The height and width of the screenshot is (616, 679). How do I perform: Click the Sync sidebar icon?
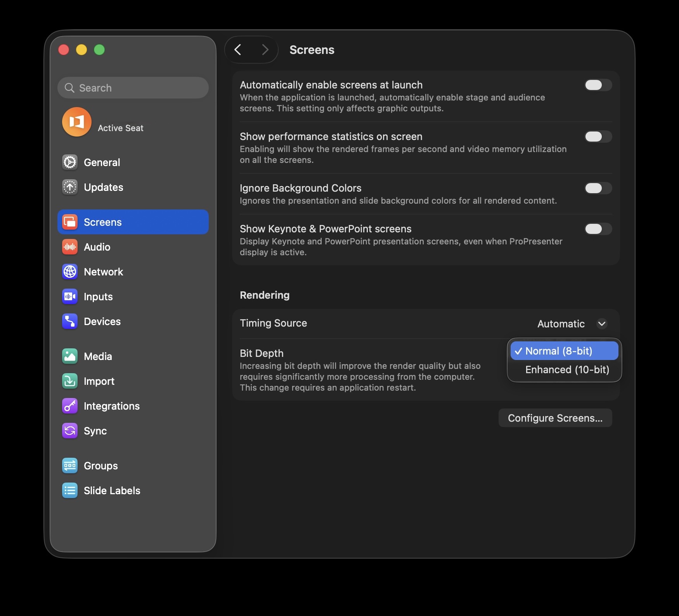tap(70, 431)
